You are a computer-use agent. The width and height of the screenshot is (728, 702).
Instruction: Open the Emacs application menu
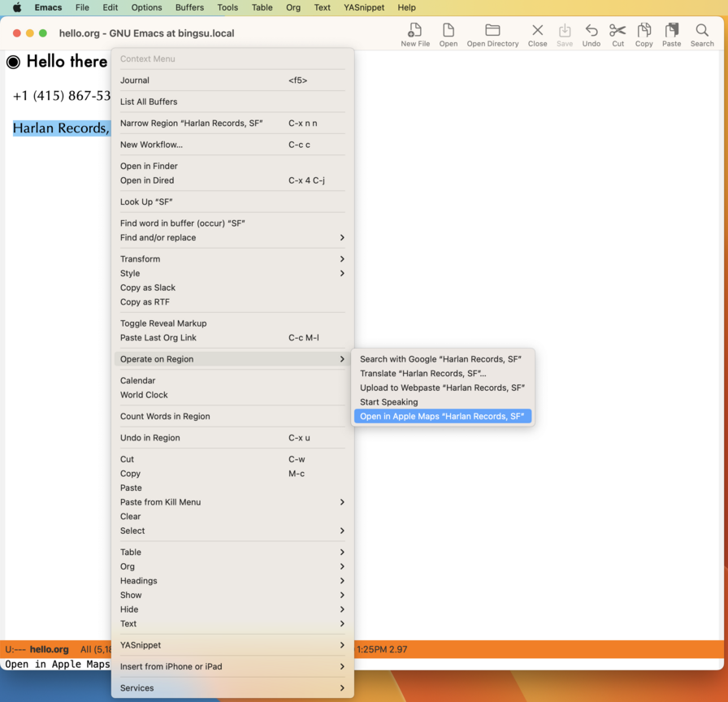pyautogui.click(x=48, y=7)
